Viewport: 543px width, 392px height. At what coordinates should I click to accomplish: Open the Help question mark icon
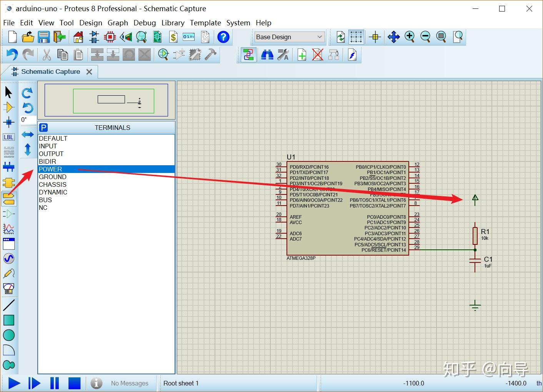tap(223, 37)
